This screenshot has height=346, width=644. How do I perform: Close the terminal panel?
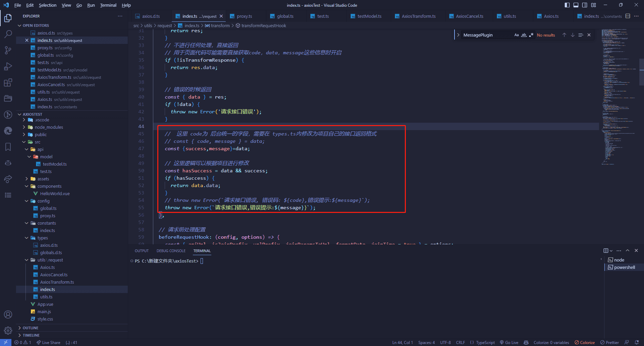point(636,250)
